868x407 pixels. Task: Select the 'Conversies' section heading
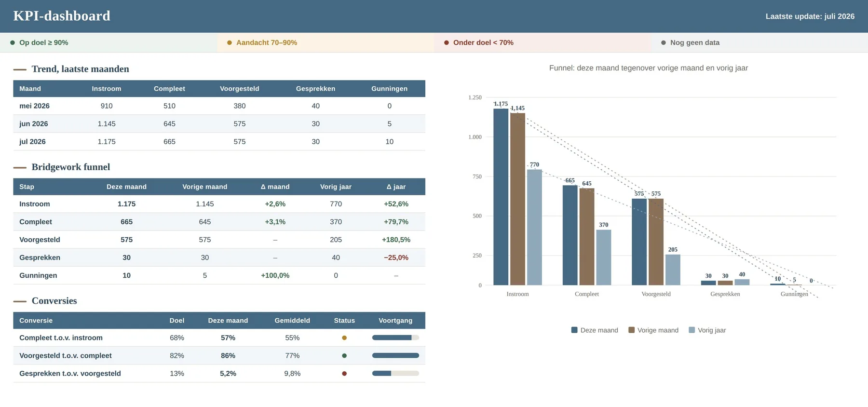54,301
